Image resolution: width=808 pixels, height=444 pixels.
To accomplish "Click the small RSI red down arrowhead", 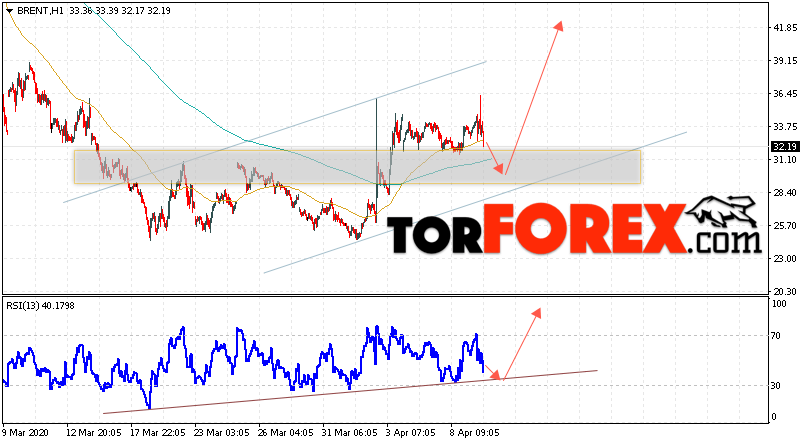I will (496, 375).
